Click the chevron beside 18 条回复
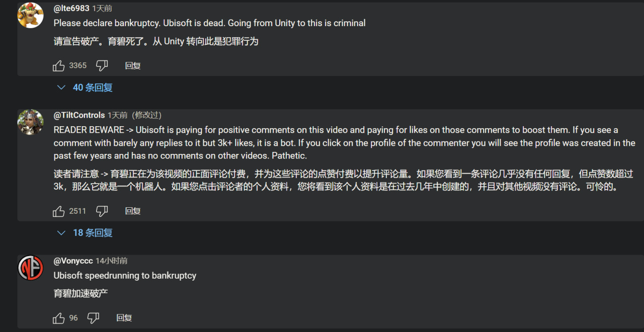 click(61, 233)
